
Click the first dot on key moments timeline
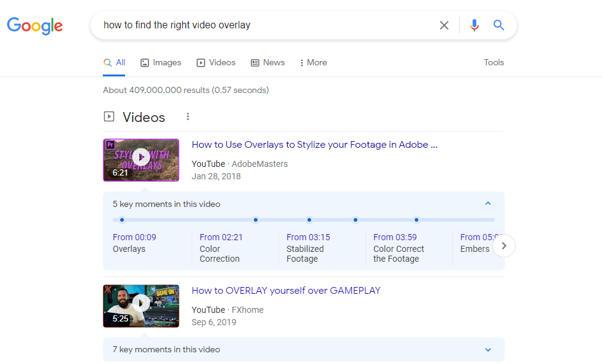pos(122,220)
